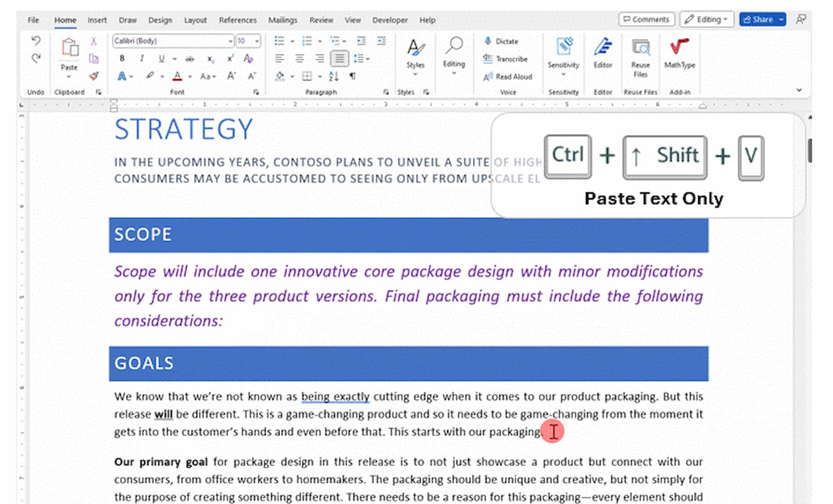Open Reuse Files
833x504 pixels.
click(x=640, y=57)
